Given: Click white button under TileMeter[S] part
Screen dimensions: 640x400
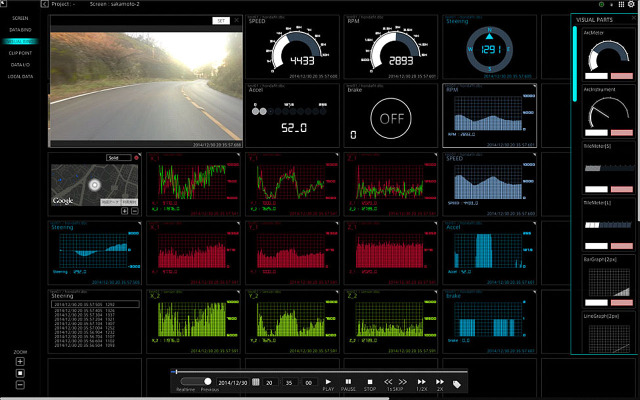Looking at the screenshot, I should point(596,189).
